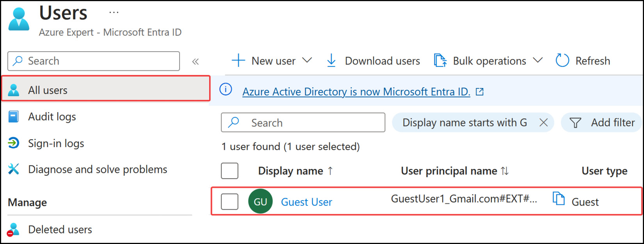The width and height of the screenshot is (644, 244).
Task: Click the left menu Search magnifier icon
Action: 18,61
